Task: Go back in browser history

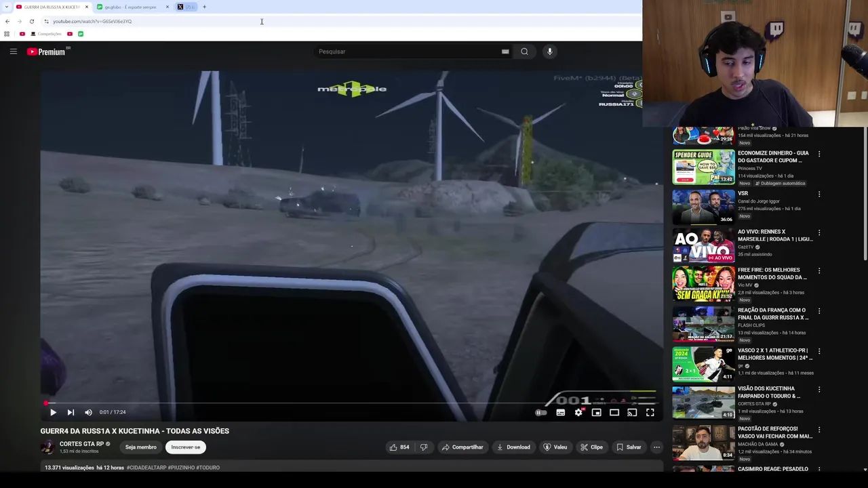Action: pyautogui.click(x=7, y=22)
